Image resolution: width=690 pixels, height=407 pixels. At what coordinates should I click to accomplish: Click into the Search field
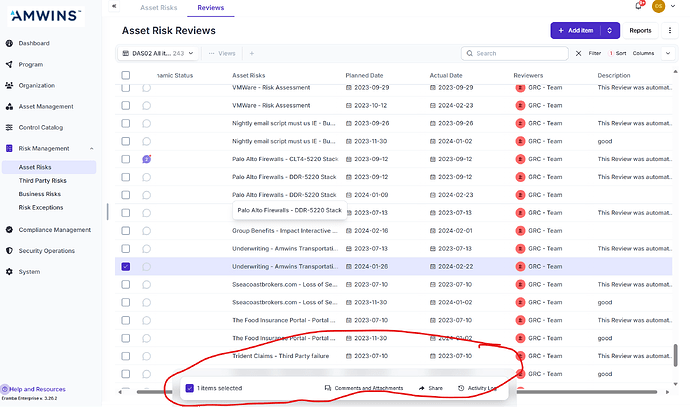tap(515, 53)
